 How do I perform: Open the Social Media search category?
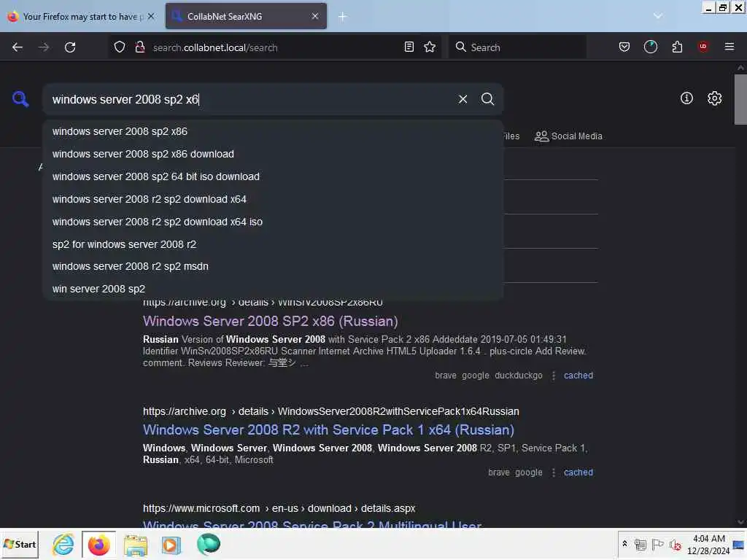tap(568, 136)
